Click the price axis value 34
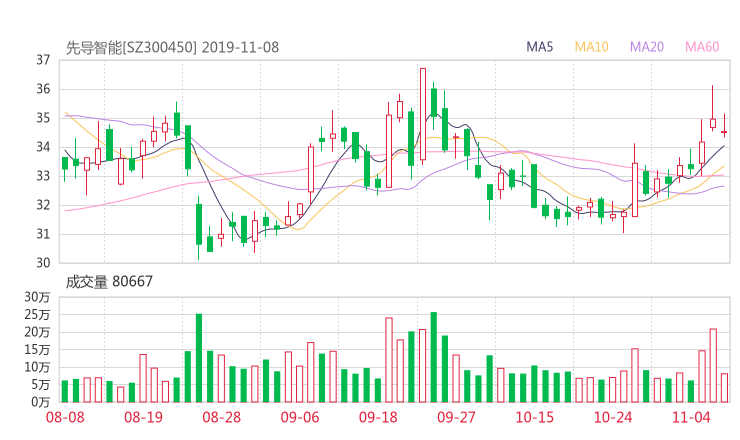 43,147
